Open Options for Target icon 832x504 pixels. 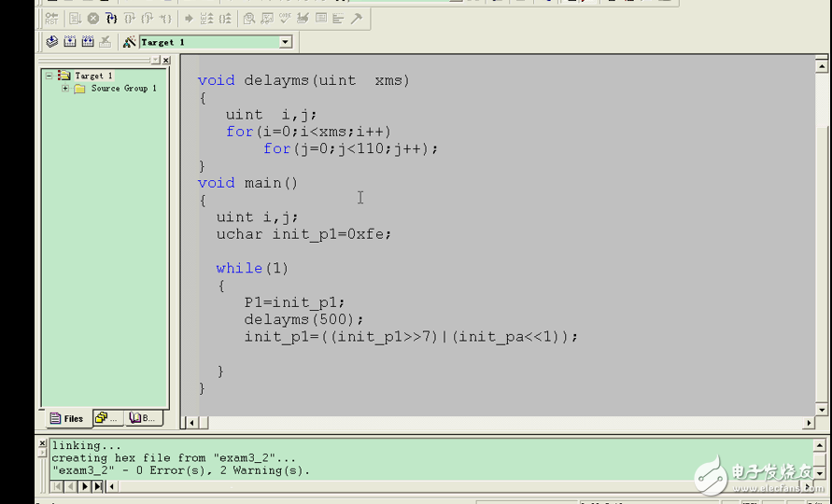[x=129, y=41]
